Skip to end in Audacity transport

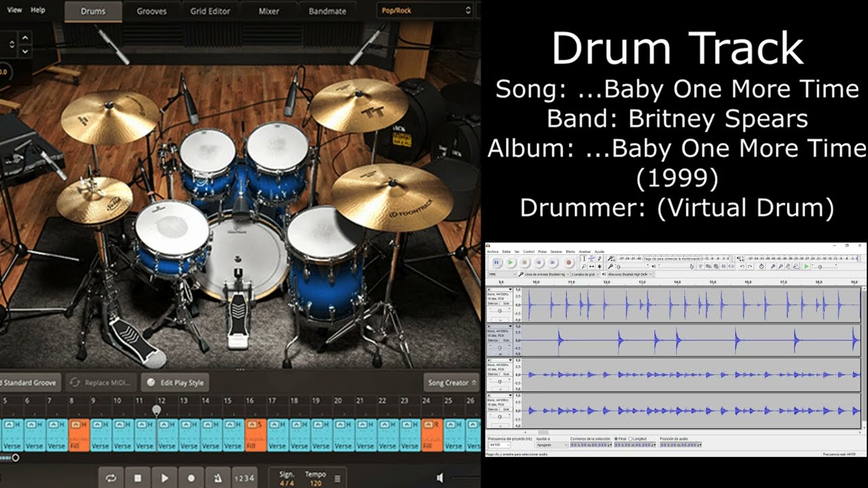click(553, 262)
